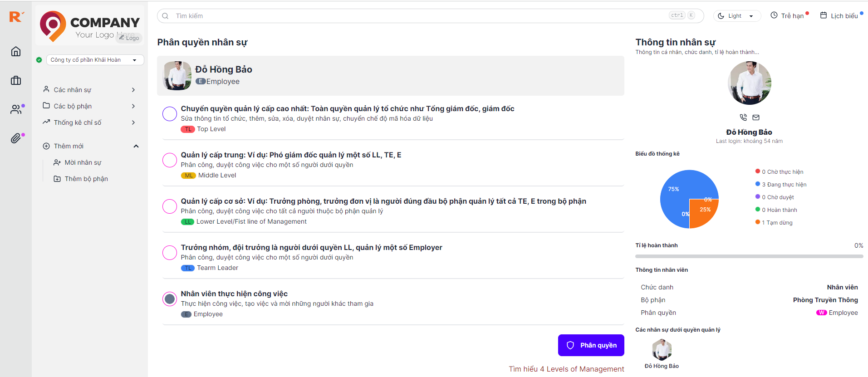Open Tìm hiểu 4 Levels of Management link
The height and width of the screenshot is (377, 868).
click(x=566, y=369)
